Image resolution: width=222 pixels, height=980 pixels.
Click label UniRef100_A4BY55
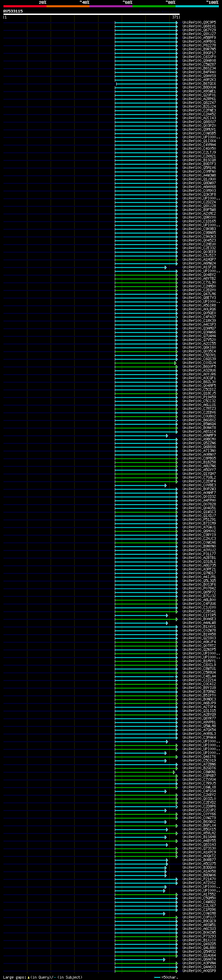pyautogui.click(x=199, y=840)
